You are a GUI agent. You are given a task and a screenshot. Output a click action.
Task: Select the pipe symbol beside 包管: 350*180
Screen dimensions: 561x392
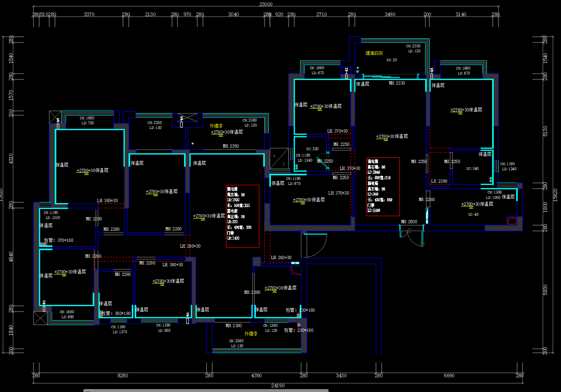101,313
